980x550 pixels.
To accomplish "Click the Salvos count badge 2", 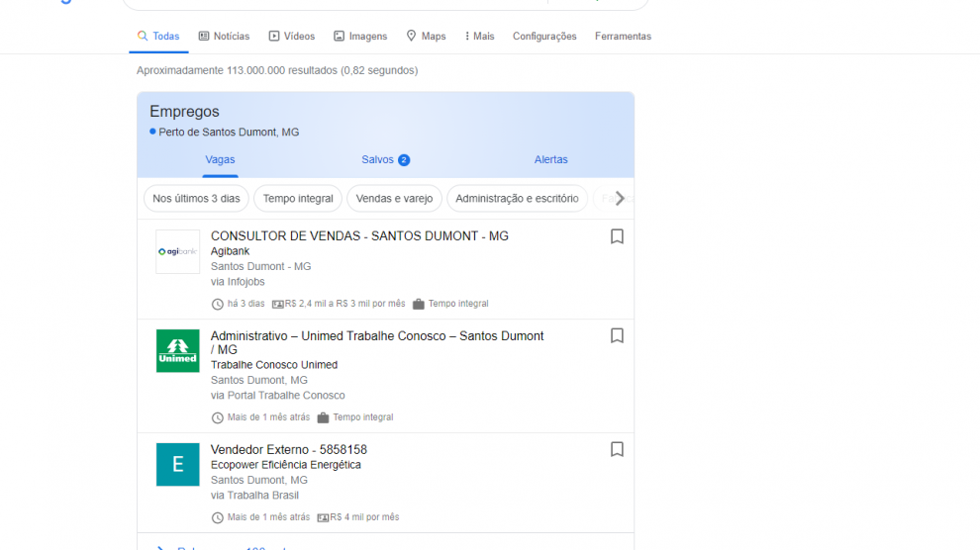I will [404, 160].
